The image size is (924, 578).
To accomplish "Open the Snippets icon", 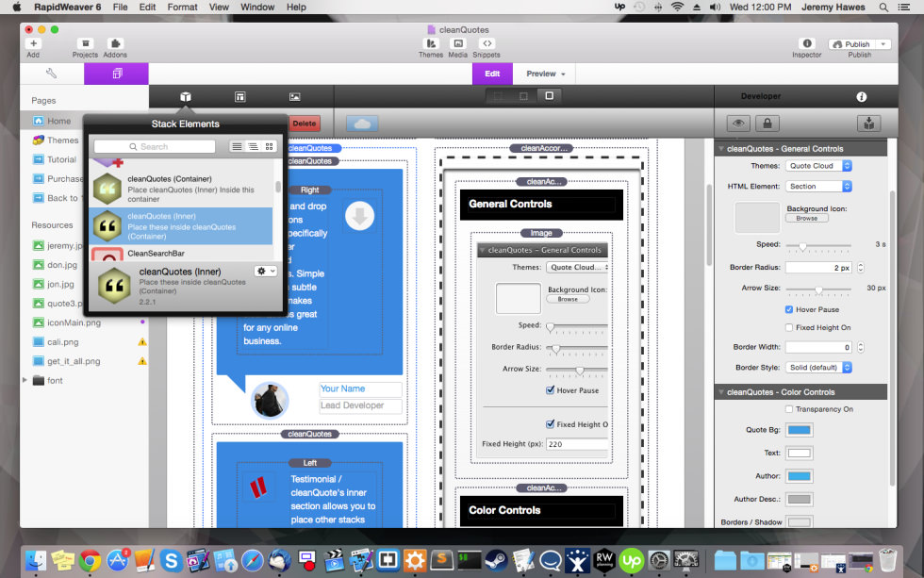I will pyautogui.click(x=487, y=43).
